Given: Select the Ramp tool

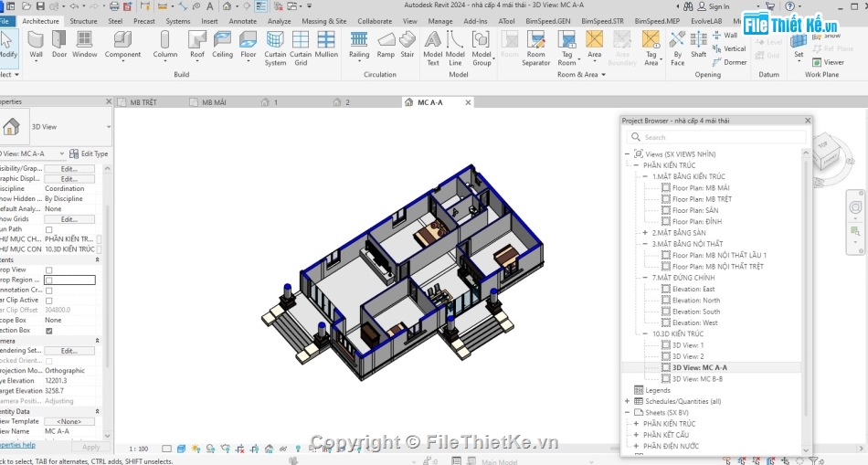Looking at the screenshot, I should pos(386,45).
